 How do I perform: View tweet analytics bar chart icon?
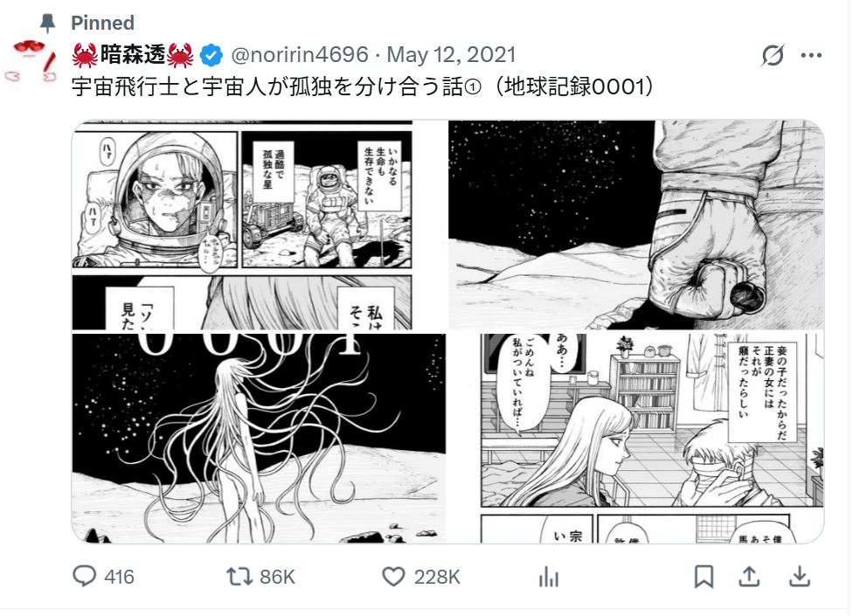(549, 577)
